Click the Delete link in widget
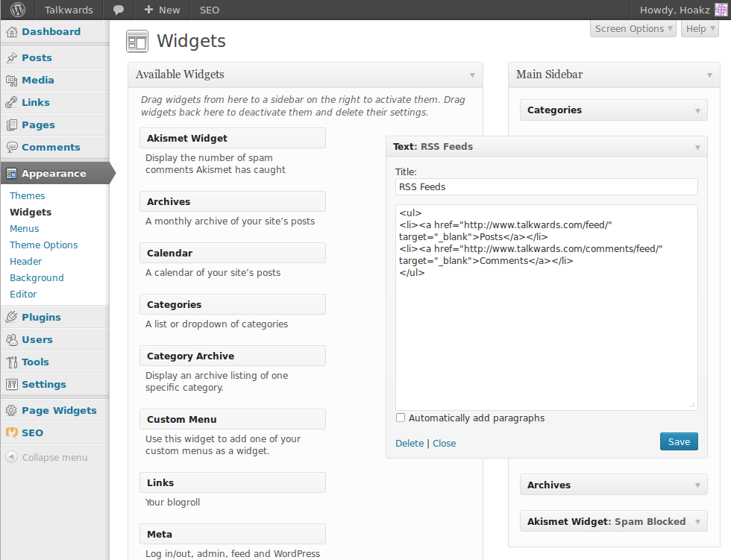The width and height of the screenshot is (731, 560). click(x=410, y=444)
